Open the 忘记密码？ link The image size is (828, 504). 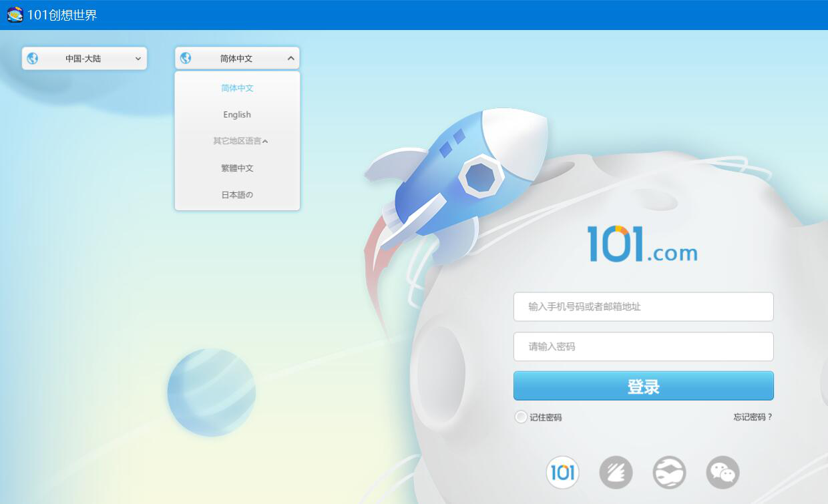(x=753, y=417)
